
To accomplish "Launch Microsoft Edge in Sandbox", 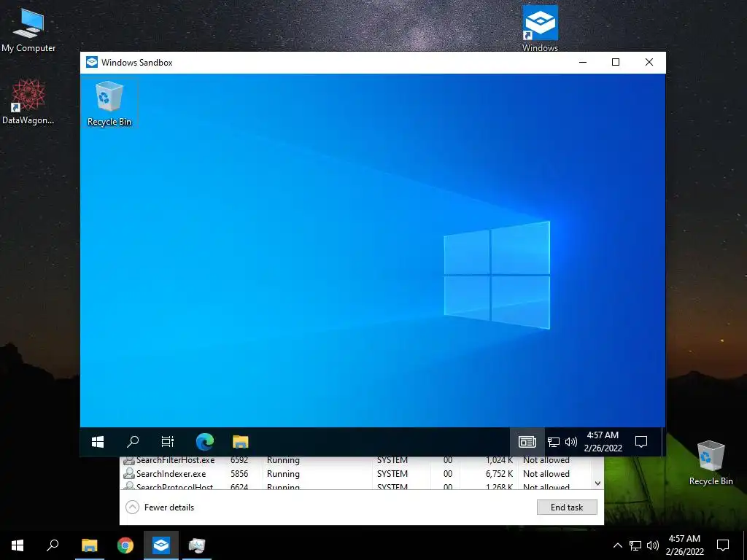I will 205,442.
